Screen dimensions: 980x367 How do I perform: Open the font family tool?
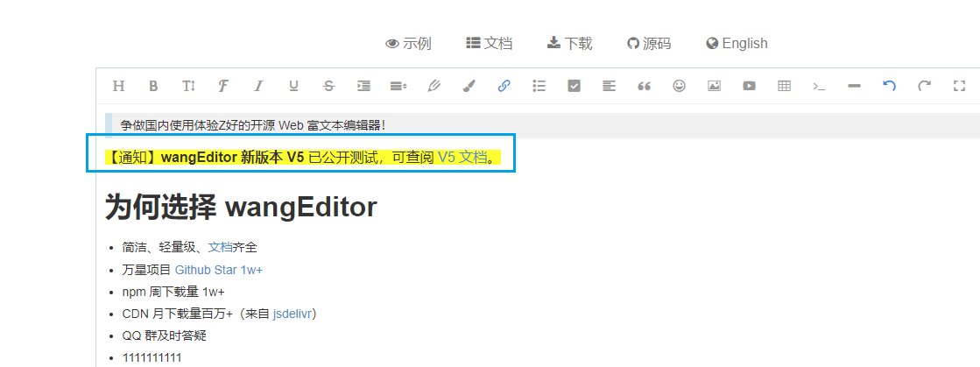click(x=223, y=87)
